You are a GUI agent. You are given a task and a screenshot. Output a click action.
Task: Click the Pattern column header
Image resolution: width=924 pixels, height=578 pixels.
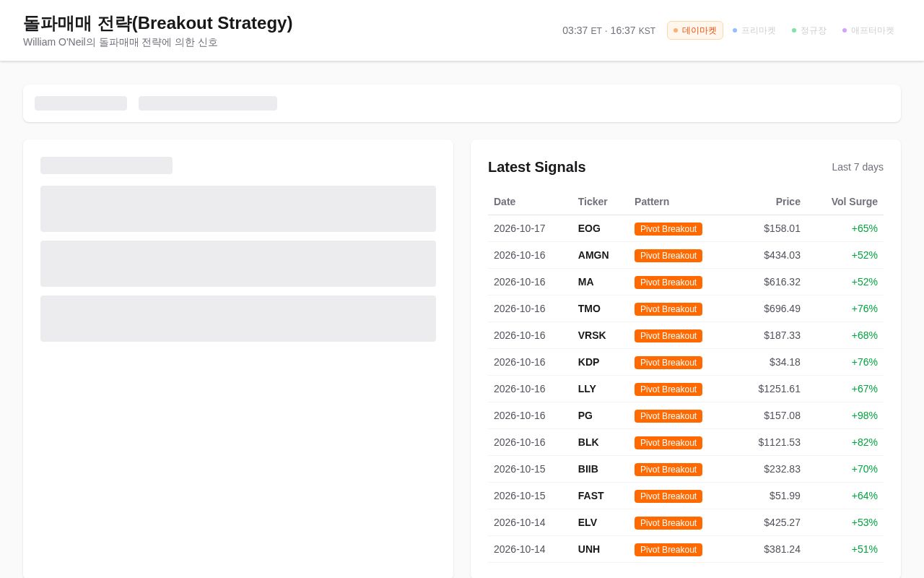click(x=652, y=202)
